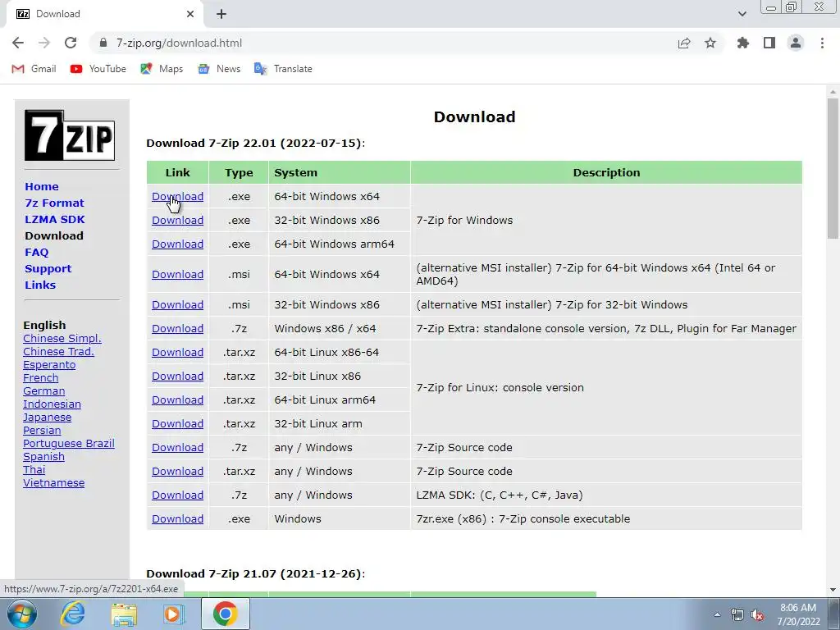
Task: Download 7-Zip Source code .tar.xz
Action: 177,472
